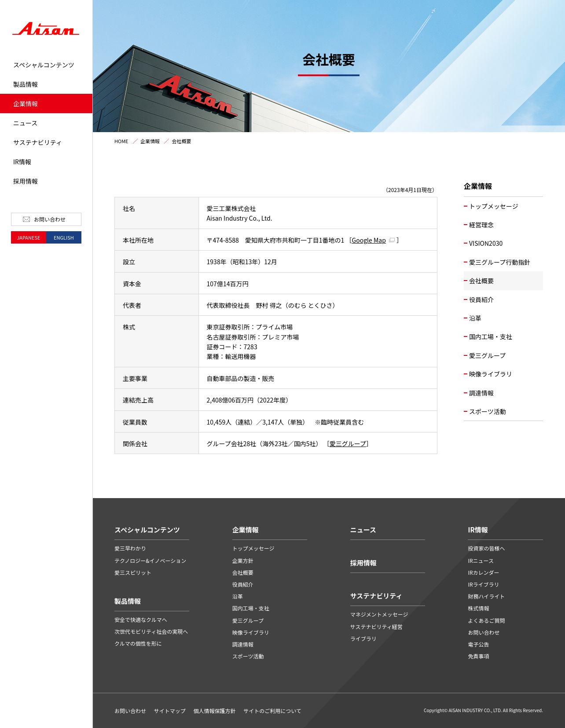Viewport: 565px width, 728px height.
Task: Open footer 安全で快適なクルマへ link
Action: [141, 620]
